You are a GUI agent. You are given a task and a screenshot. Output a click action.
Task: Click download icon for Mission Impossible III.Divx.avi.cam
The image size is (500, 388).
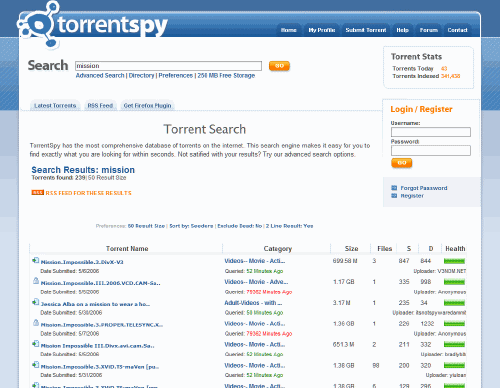(35, 344)
